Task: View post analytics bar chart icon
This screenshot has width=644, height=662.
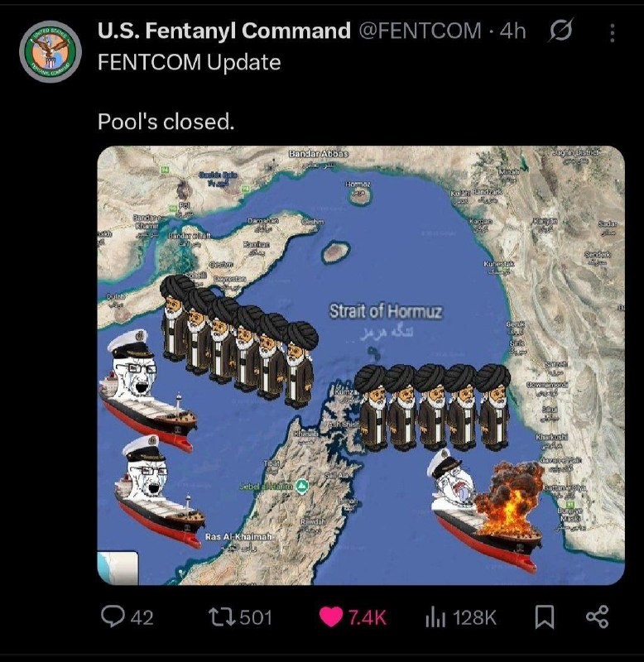Action: click(435, 617)
